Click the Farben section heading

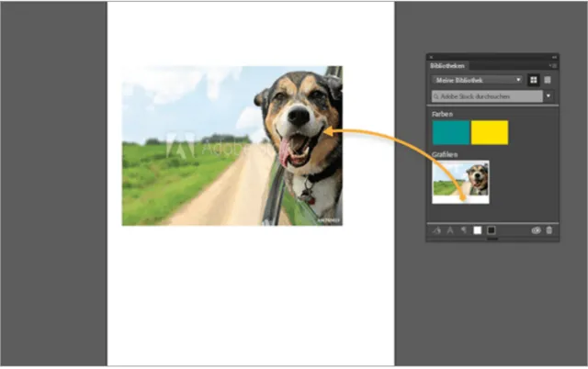click(442, 114)
